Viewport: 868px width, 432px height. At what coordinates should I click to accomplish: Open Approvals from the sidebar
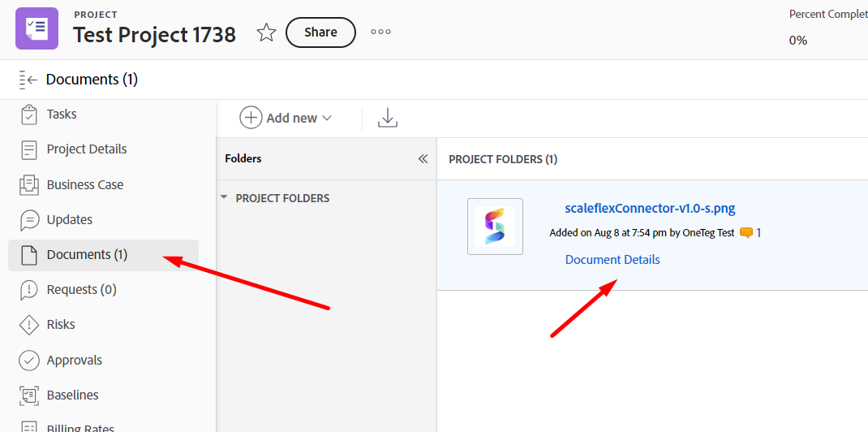click(74, 361)
